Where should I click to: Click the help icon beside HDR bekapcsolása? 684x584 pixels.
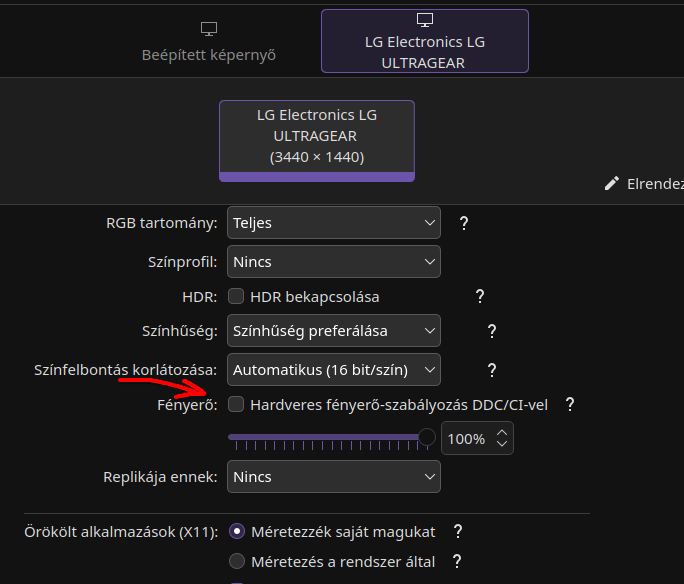(480, 296)
